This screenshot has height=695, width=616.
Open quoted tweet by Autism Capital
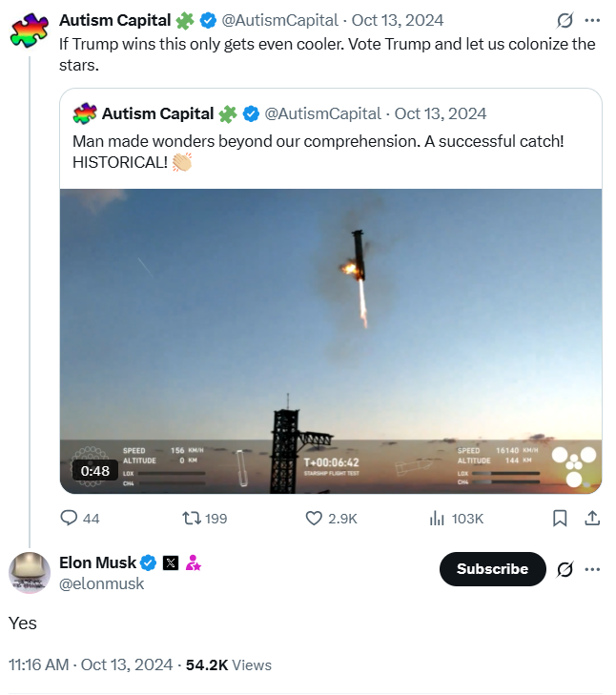pos(331,138)
